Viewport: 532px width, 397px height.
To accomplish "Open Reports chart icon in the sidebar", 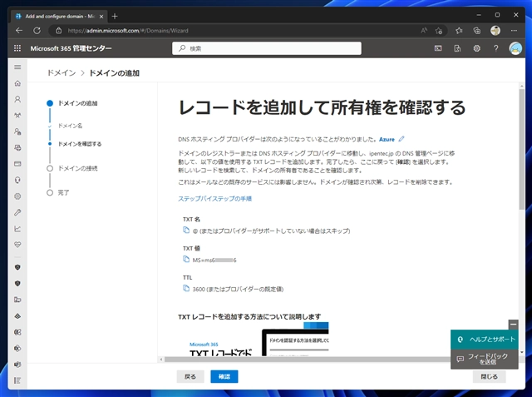I will click(x=17, y=229).
